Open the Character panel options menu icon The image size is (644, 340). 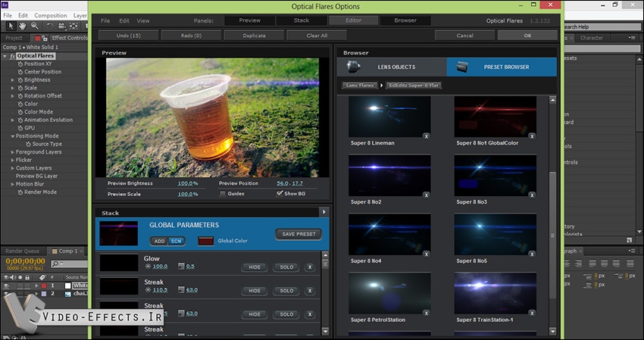pyautogui.click(x=632, y=37)
